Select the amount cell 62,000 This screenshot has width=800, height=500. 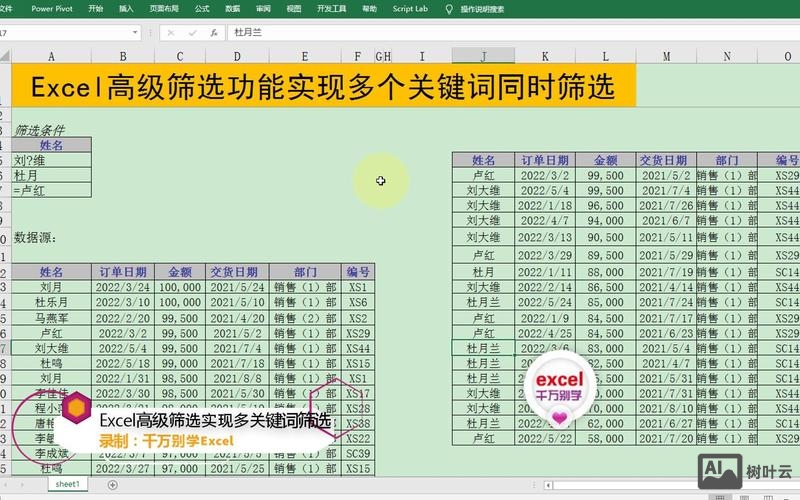[x=605, y=423]
